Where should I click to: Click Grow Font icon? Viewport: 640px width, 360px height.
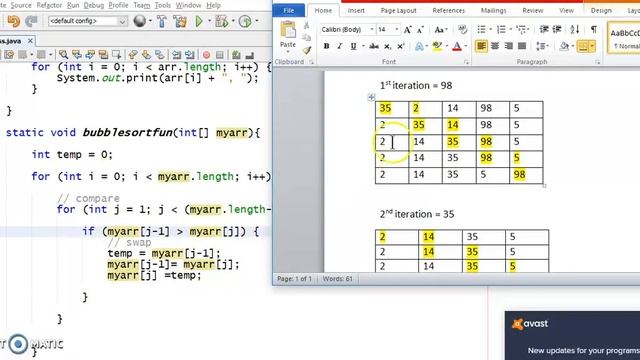click(x=407, y=29)
